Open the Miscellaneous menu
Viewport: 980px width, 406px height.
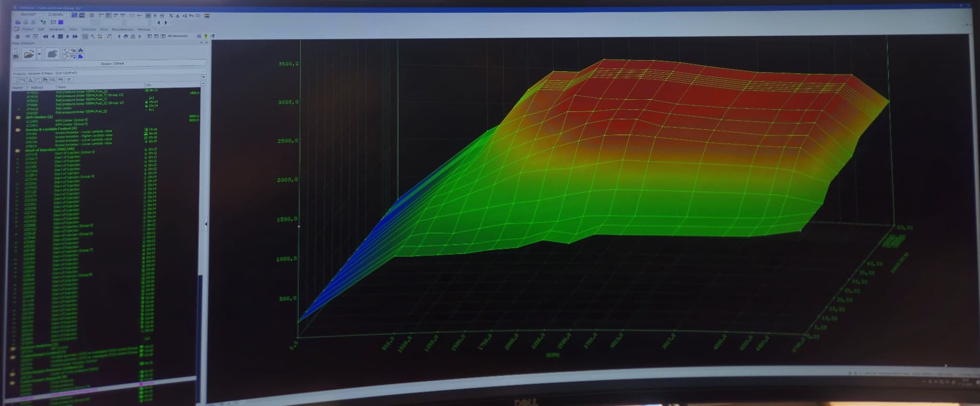point(122,30)
